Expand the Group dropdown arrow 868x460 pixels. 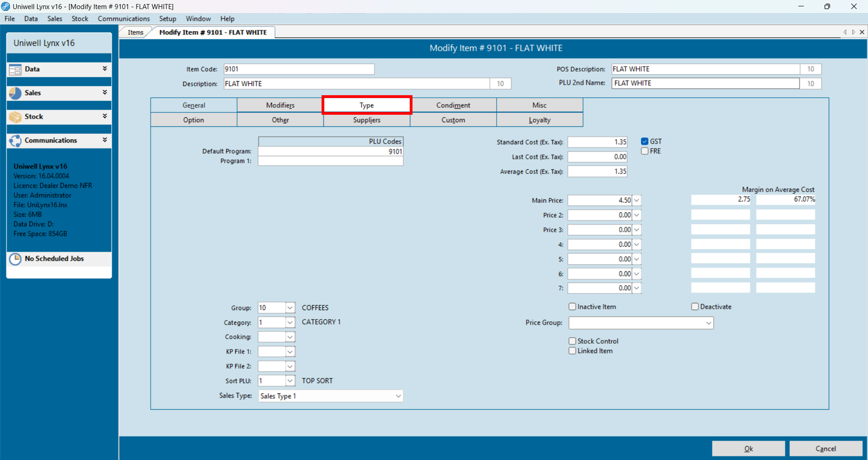tap(290, 308)
